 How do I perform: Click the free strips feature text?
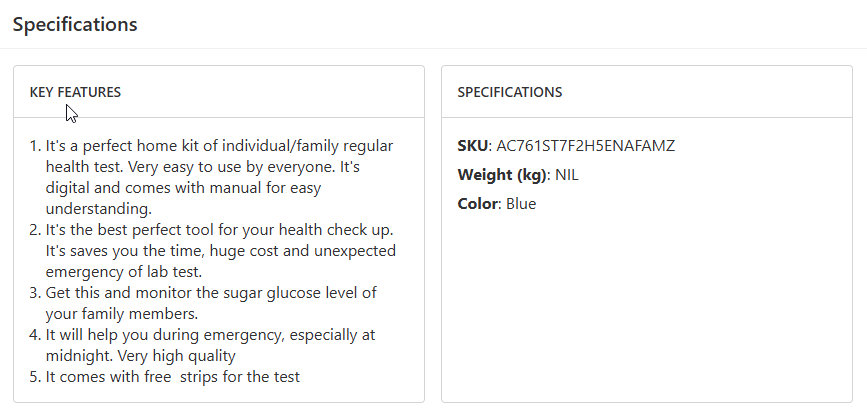173,376
